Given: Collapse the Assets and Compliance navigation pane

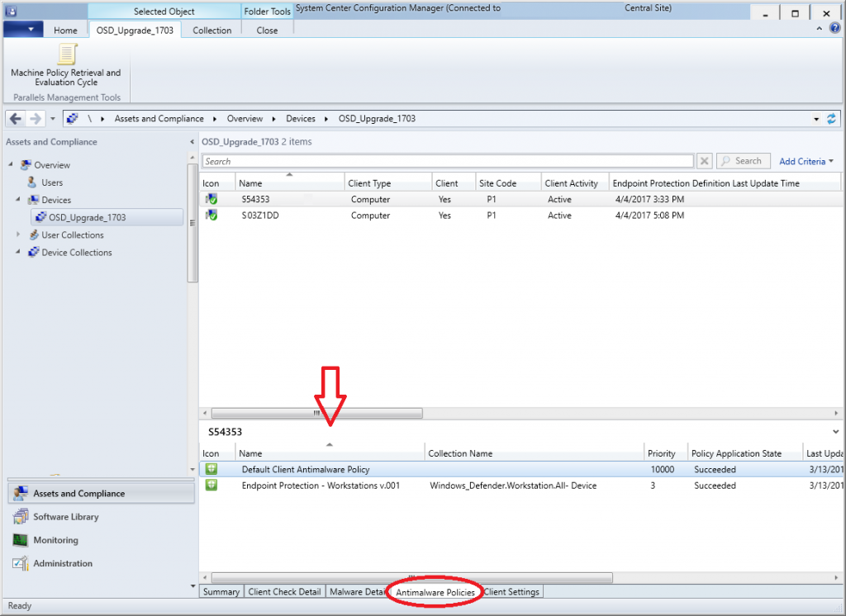Looking at the screenshot, I should coord(192,142).
